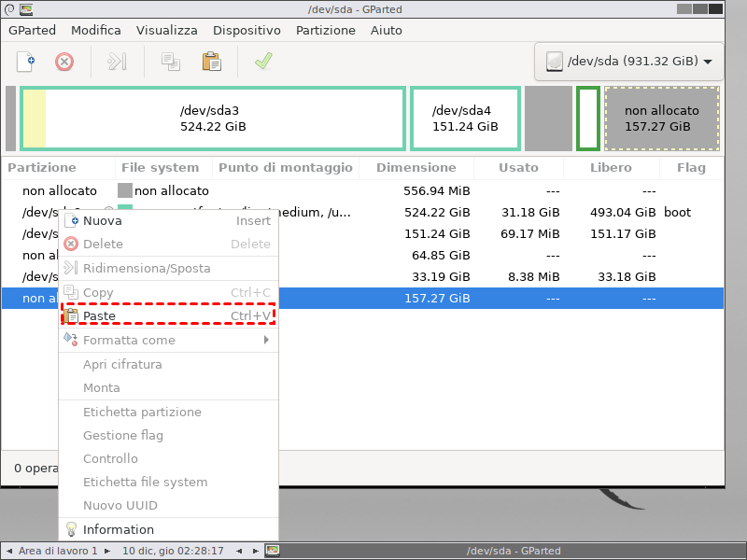Choose Copy in the context menu
The image size is (747, 560).
click(x=168, y=292)
